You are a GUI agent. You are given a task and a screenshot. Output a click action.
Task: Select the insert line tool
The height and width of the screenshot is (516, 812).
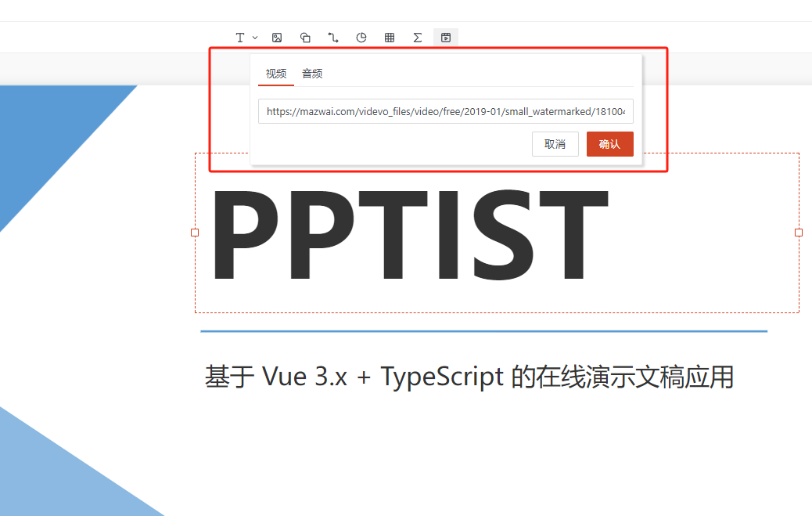(x=333, y=38)
